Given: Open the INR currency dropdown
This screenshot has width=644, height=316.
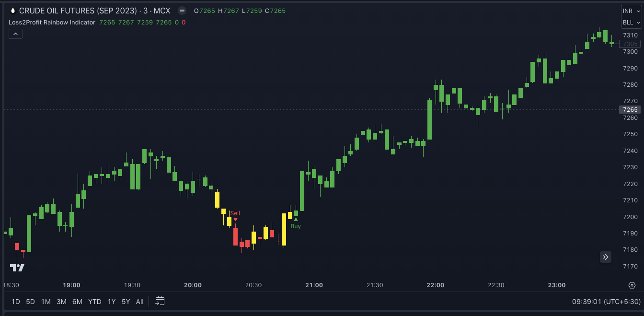Looking at the screenshot, I should click(x=631, y=11).
